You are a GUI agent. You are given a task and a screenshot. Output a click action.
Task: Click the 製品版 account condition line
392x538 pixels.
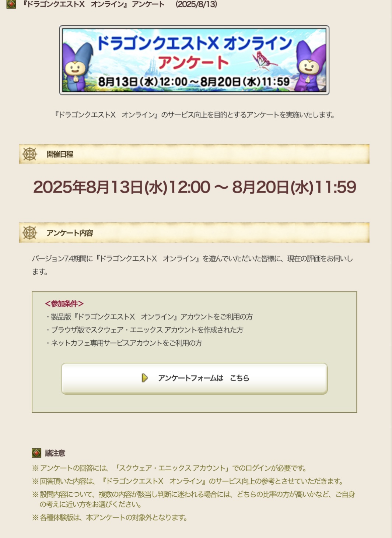tap(149, 317)
